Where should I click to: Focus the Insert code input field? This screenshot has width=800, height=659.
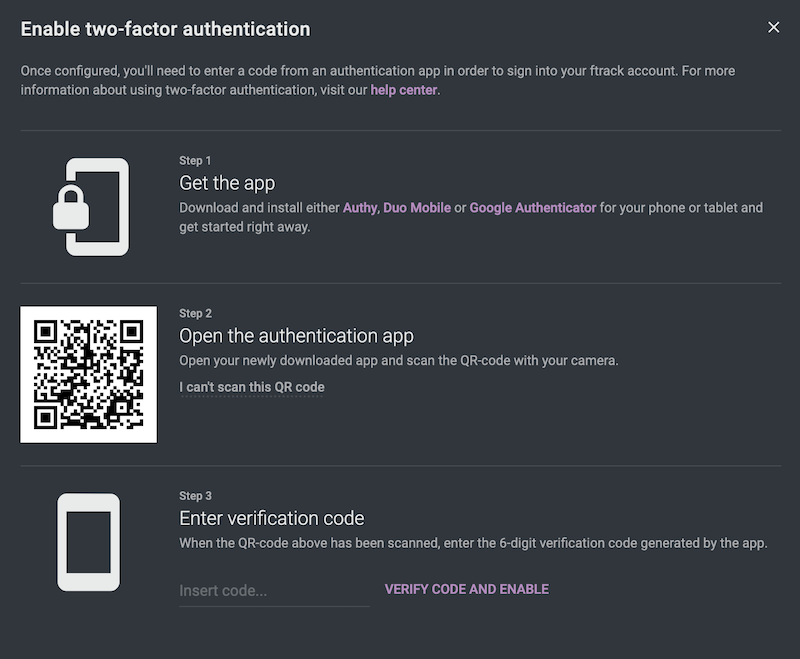[273, 591]
